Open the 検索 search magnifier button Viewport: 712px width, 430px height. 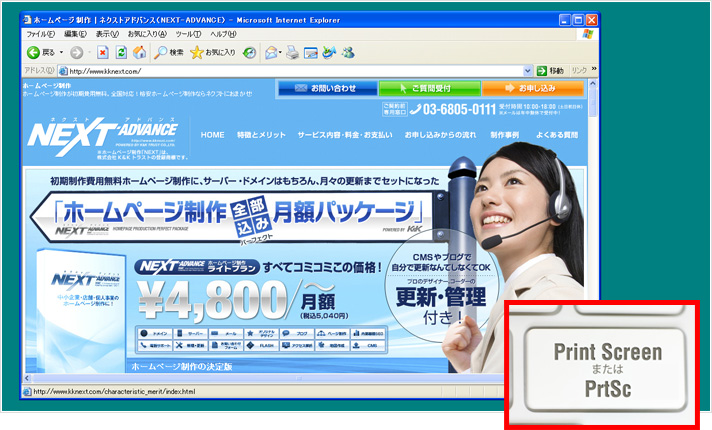(x=168, y=53)
